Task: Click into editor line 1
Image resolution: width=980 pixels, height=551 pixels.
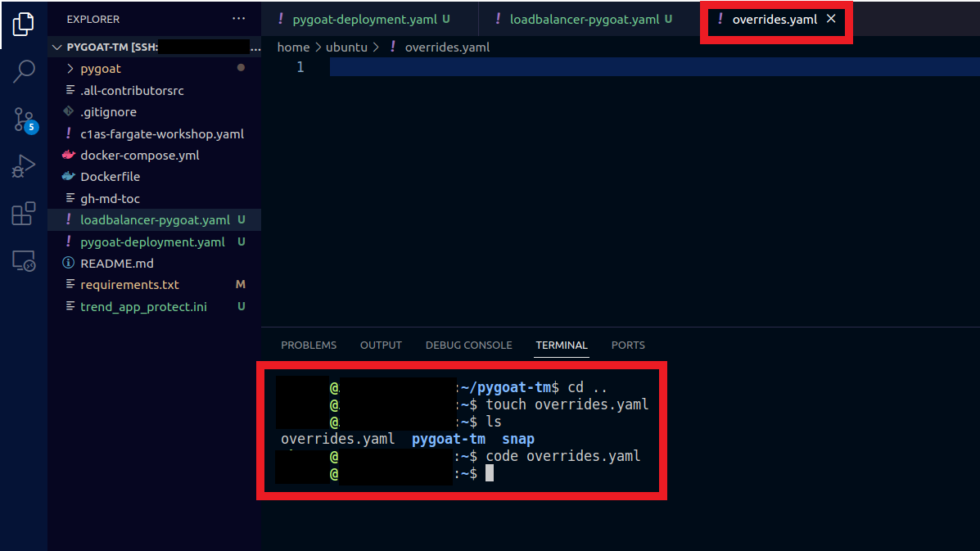Action: coord(654,67)
